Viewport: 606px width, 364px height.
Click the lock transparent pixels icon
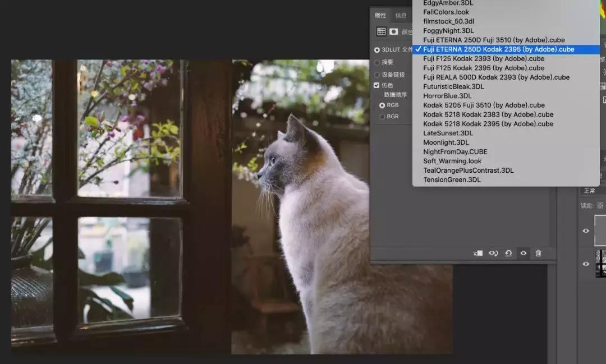(600, 206)
